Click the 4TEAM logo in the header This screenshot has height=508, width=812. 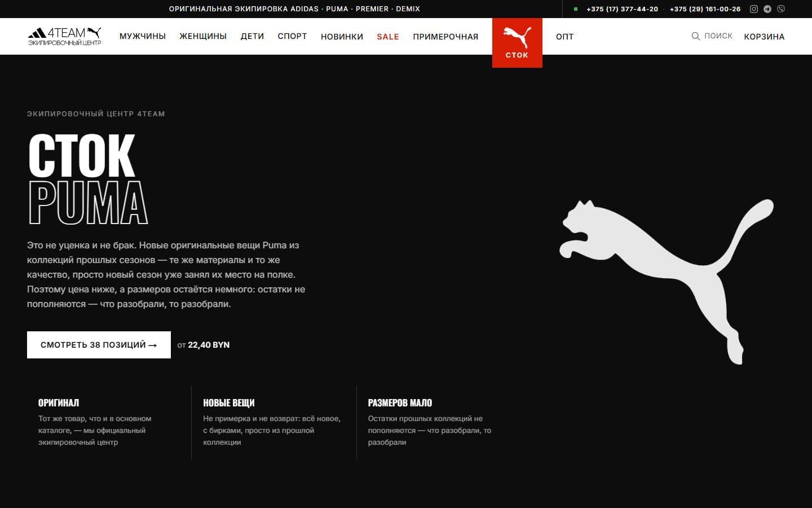coord(65,36)
